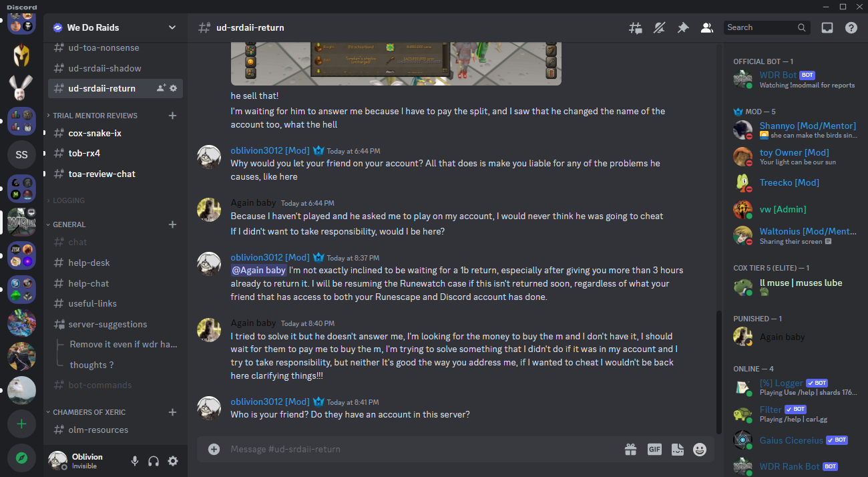Viewport: 868px width, 477px height.
Task: Open the GIF picker
Action: point(654,450)
